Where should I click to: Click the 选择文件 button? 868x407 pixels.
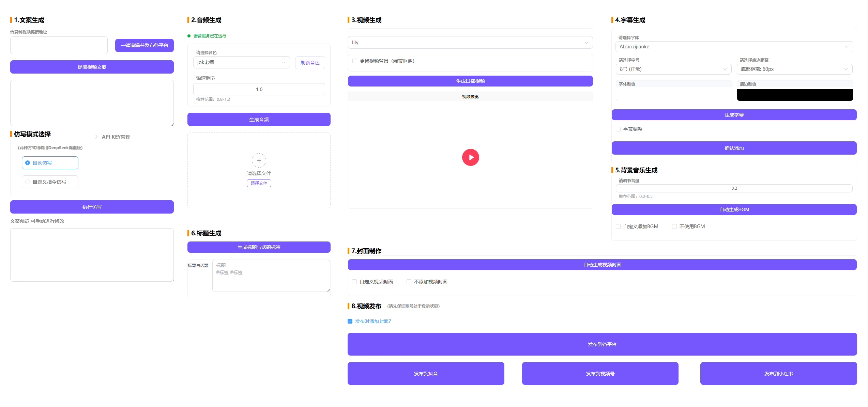tap(259, 183)
